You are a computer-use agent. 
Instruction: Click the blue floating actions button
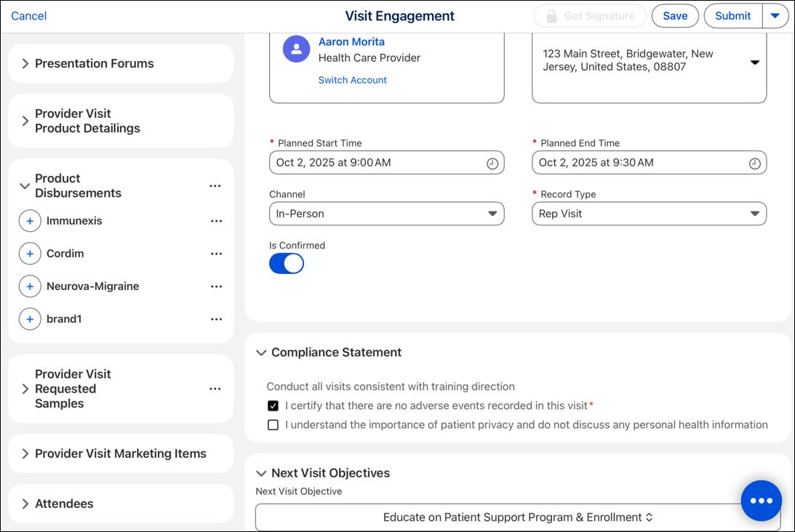click(761, 501)
